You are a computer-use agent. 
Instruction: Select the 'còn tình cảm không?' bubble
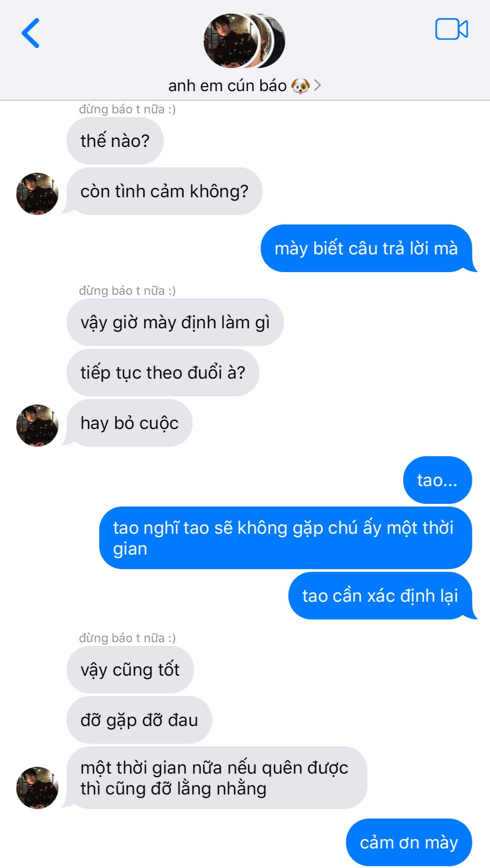[164, 191]
